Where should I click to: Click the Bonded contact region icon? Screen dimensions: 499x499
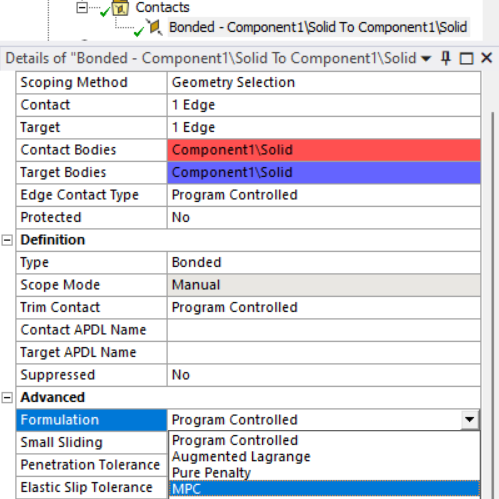click(x=154, y=27)
